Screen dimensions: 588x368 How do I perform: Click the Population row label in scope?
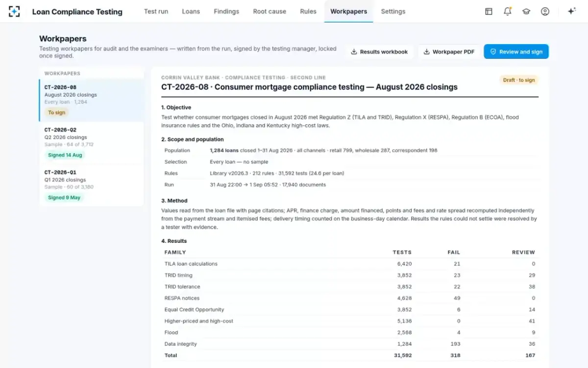pos(177,151)
